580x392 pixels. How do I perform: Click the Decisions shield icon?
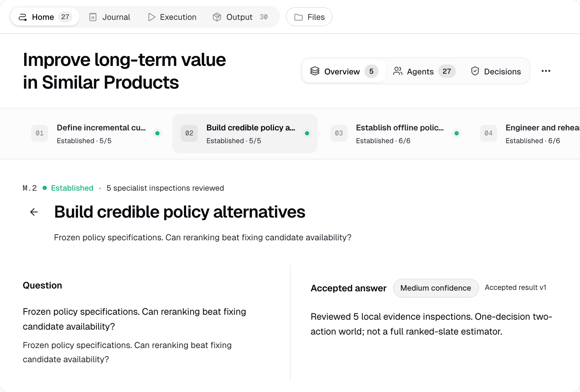475,71
